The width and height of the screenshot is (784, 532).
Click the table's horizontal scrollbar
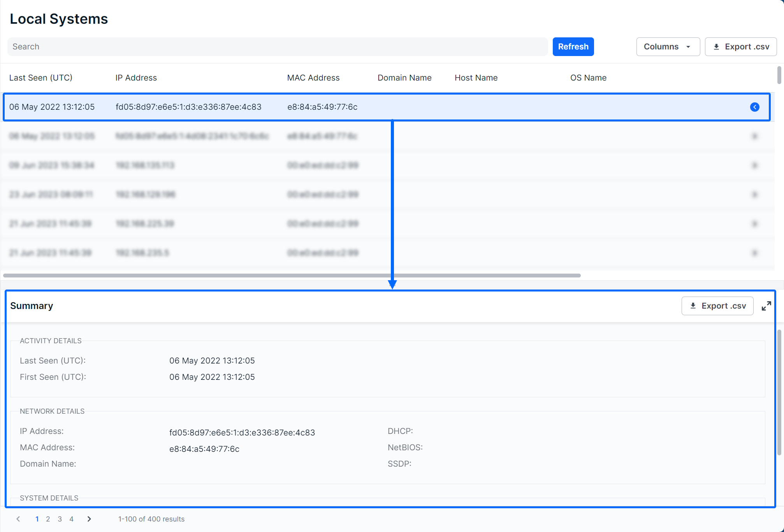point(292,276)
